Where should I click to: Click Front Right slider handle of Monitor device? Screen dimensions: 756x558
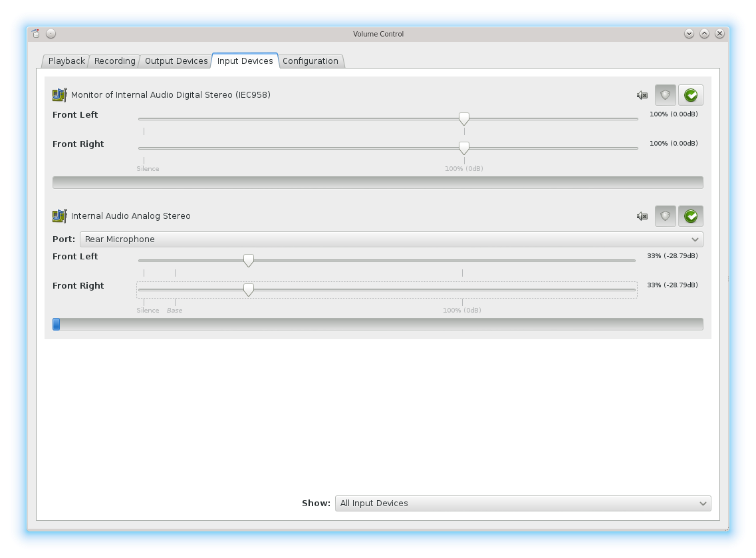(x=464, y=148)
